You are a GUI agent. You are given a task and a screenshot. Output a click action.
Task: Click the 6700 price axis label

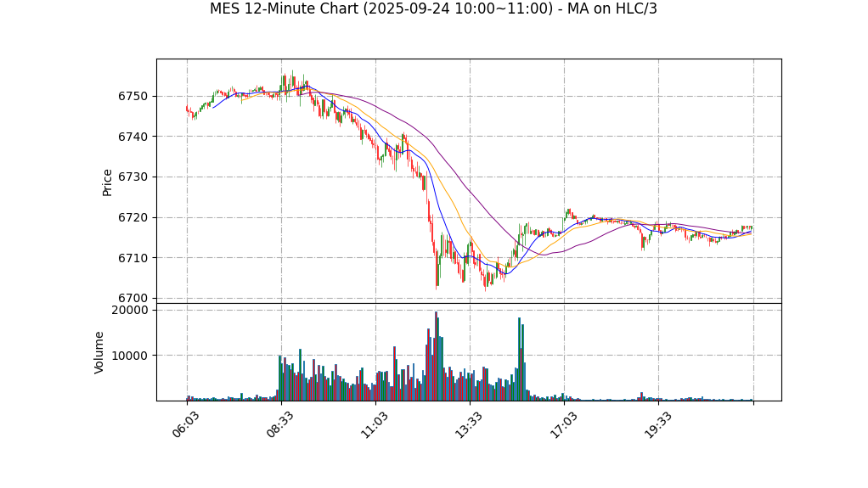click(133, 298)
